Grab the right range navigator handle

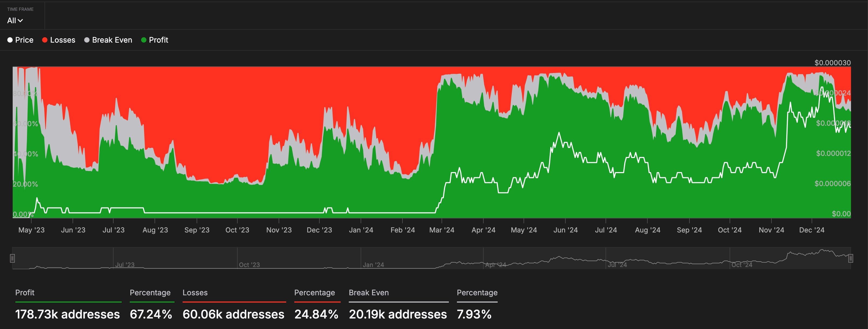coord(850,258)
